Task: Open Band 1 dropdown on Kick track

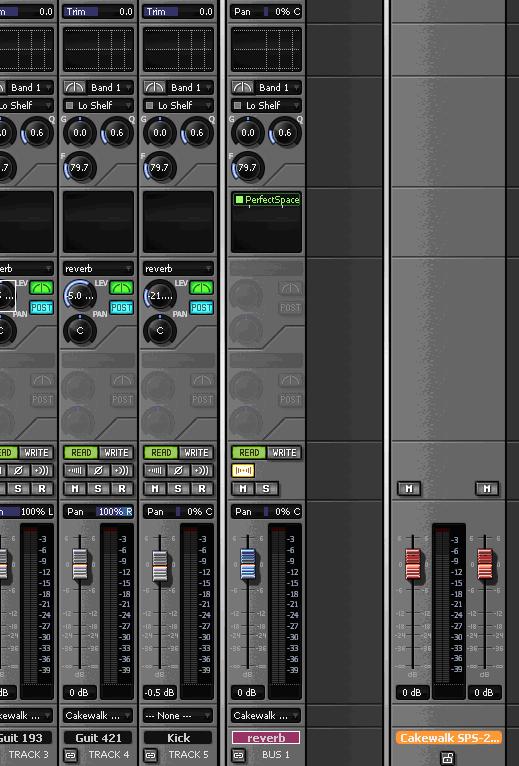Action: coord(190,87)
